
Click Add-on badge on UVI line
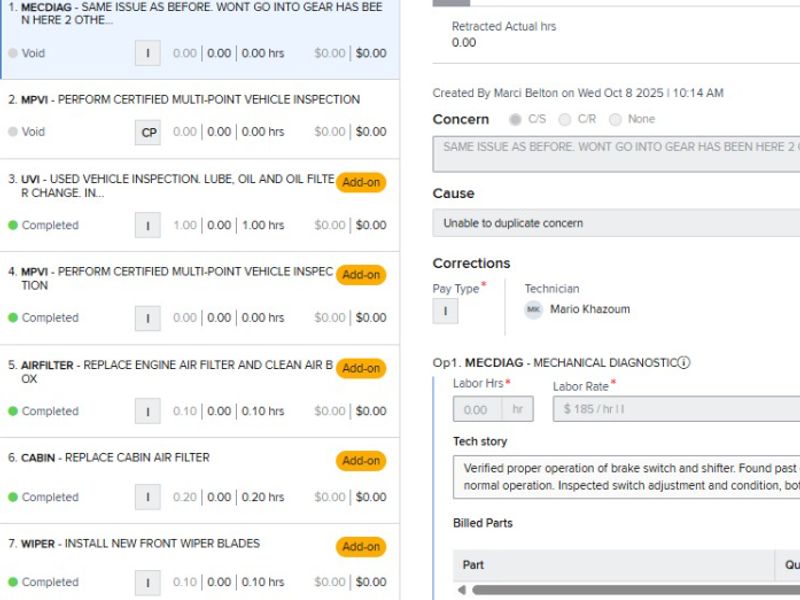tap(361, 183)
